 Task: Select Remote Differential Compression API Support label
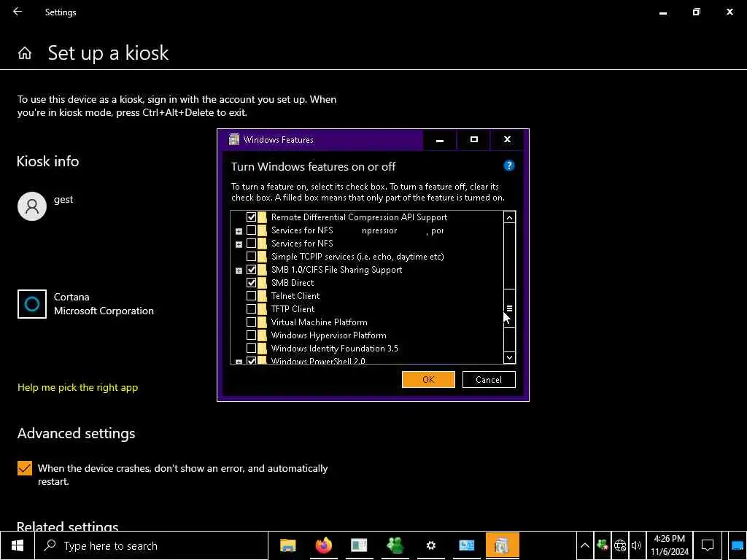pyautogui.click(x=359, y=217)
